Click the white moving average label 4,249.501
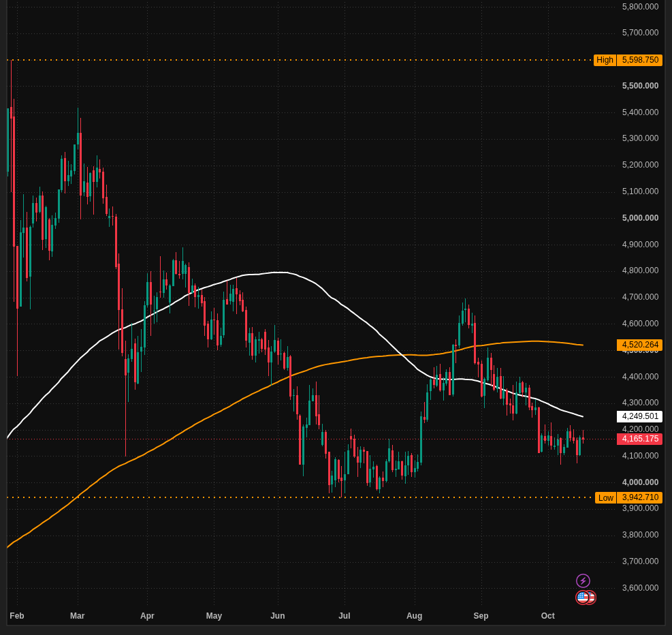The height and width of the screenshot is (635, 672). (640, 416)
